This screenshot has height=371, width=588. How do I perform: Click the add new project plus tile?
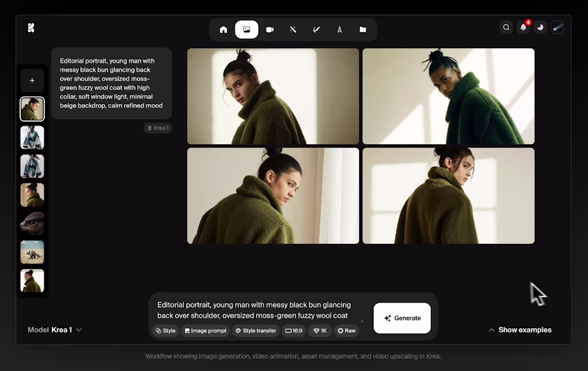pyautogui.click(x=32, y=80)
